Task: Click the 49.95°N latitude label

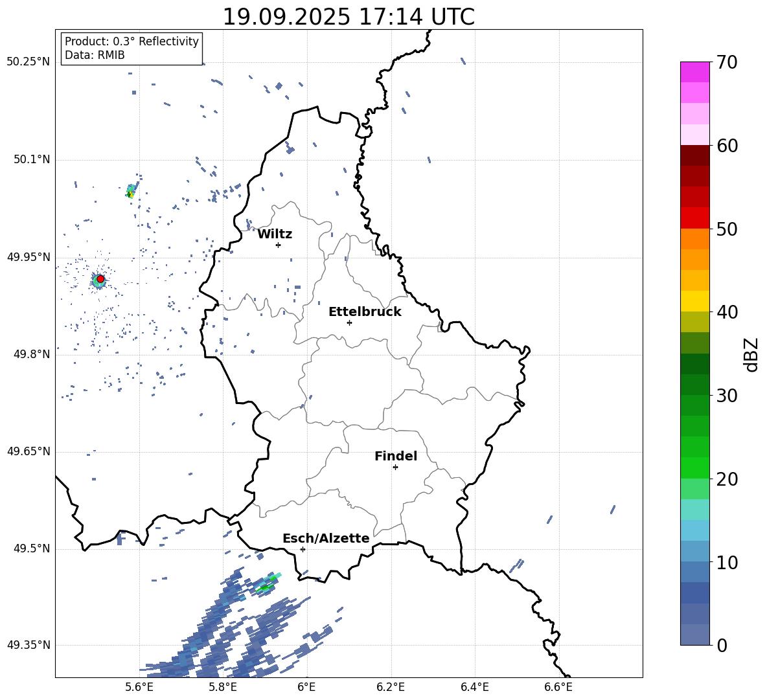Action: click(29, 256)
